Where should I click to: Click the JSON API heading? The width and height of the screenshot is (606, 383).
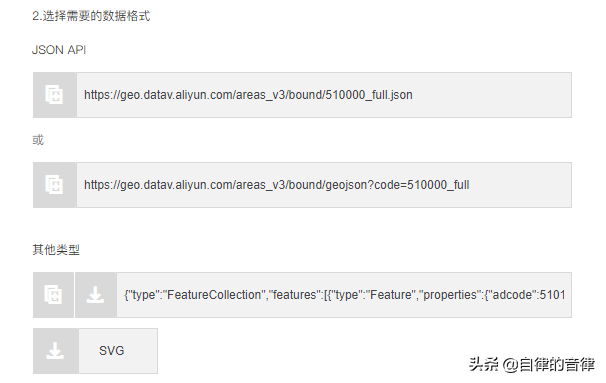coord(59,50)
